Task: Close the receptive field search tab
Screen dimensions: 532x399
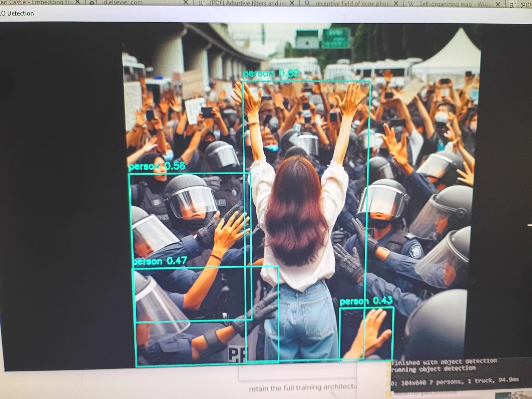Action: (x=396, y=4)
